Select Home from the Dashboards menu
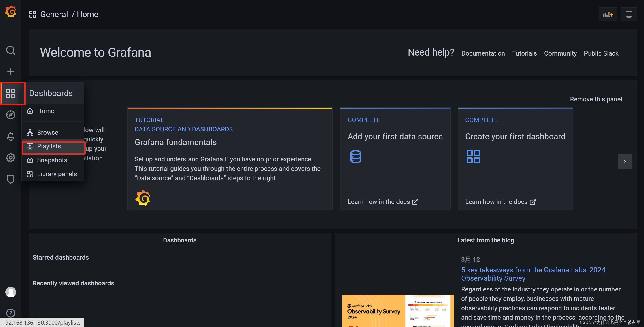Image resolution: width=644 pixels, height=327 pixels. coord(53,111)
